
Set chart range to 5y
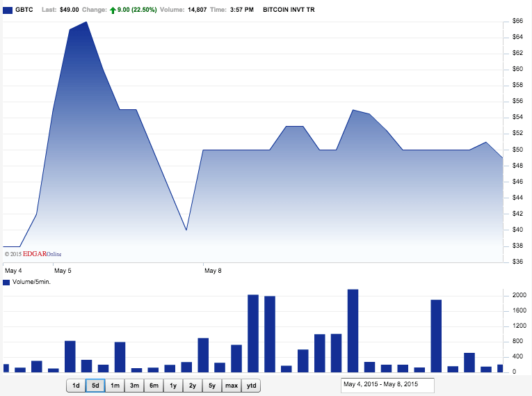pyautogui.click(x=212, y=386)
